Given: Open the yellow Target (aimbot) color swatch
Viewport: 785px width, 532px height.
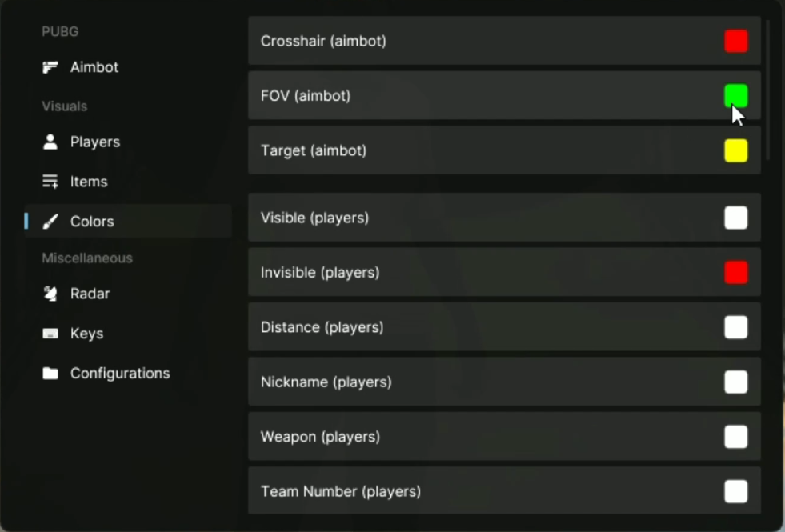Looking at the screenshot, I should click(x=736, y=150).
